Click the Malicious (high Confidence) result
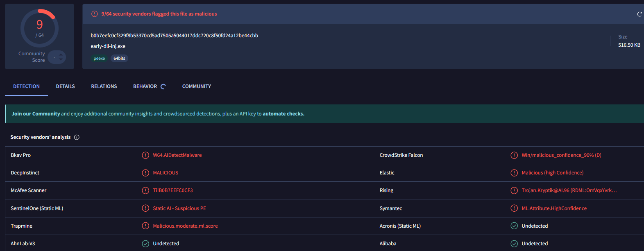644x251 pixels. [x=553, y=173]
